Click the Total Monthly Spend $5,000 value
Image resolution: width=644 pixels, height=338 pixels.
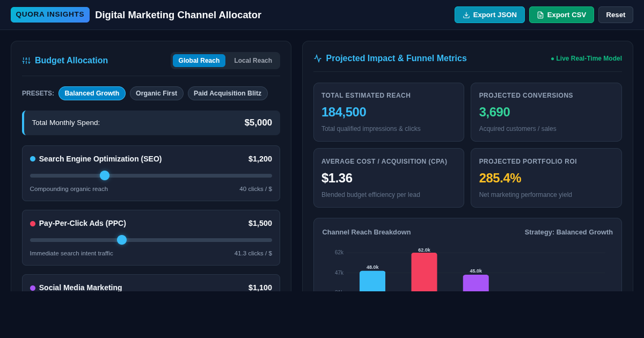[258, 123]
